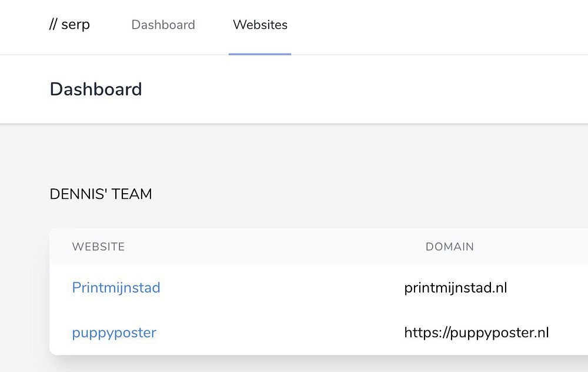Click the WEBSITE column header

98,247
